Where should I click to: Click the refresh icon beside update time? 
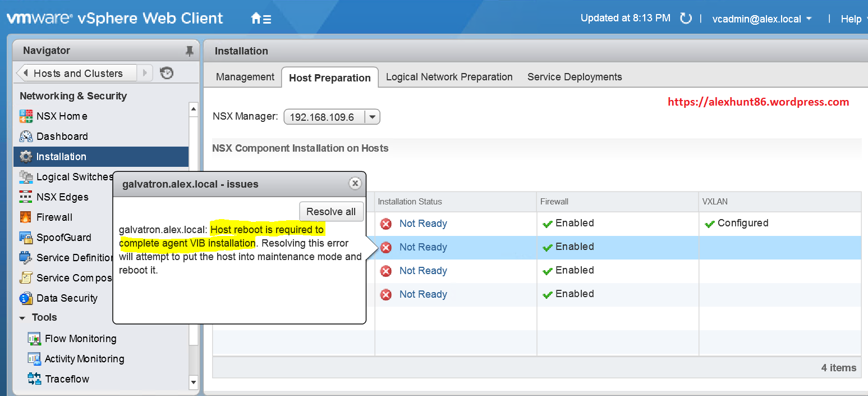[686, 19]
